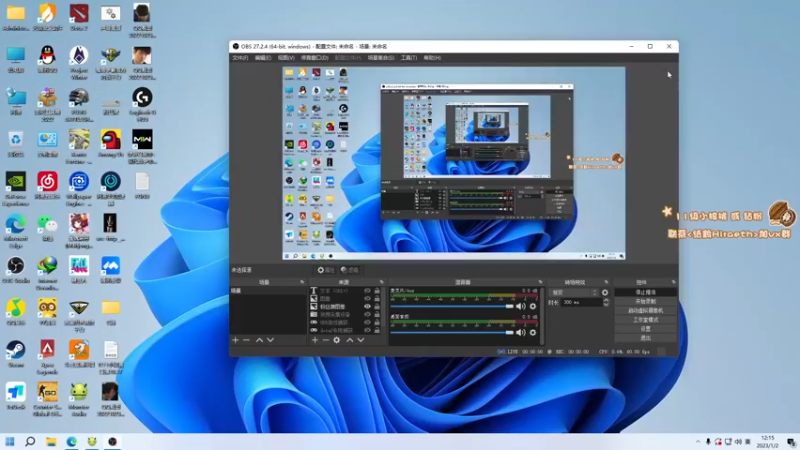Move the selected source up
The image size is (800, 450).
350,340
